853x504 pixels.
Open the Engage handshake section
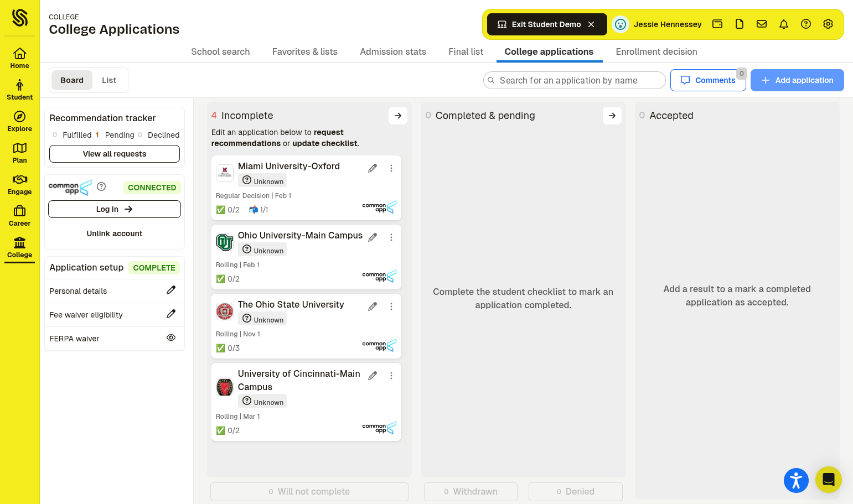coord(19,184)
